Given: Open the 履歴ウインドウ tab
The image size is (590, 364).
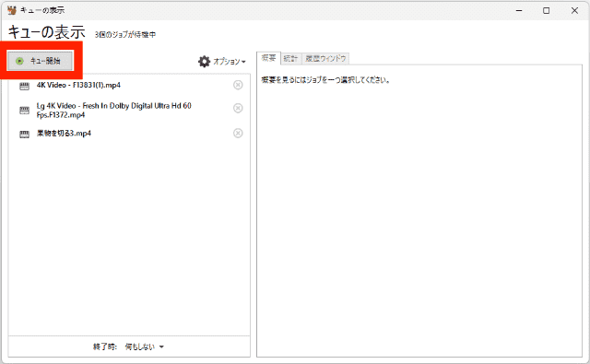Looking at the screenshot, I should pyautogui.click(x=325, y=58).
